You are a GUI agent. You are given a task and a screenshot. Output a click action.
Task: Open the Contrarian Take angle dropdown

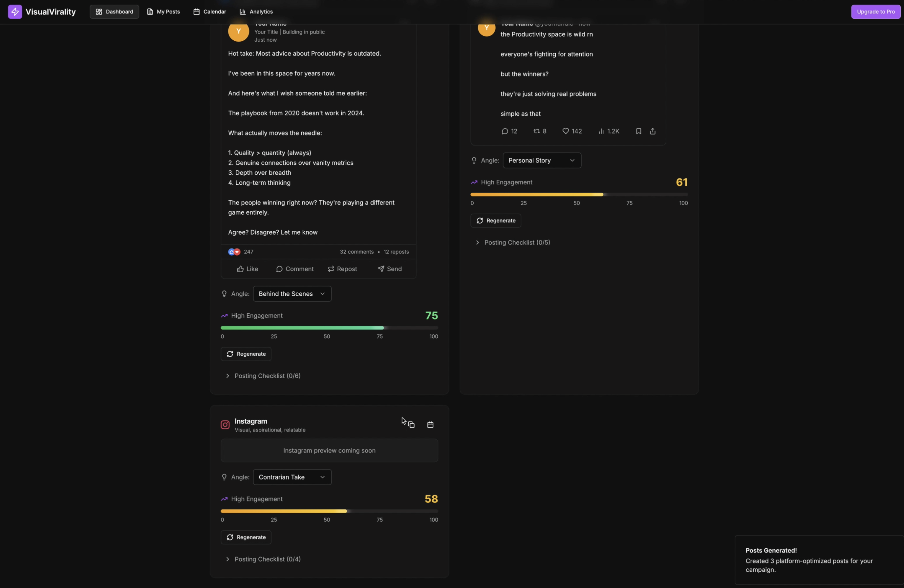pyautogui.click(x=292, y=477)
